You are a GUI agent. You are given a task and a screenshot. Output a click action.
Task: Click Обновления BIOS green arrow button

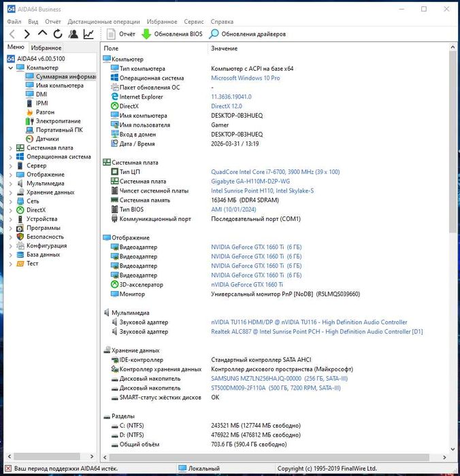point(172,34)
